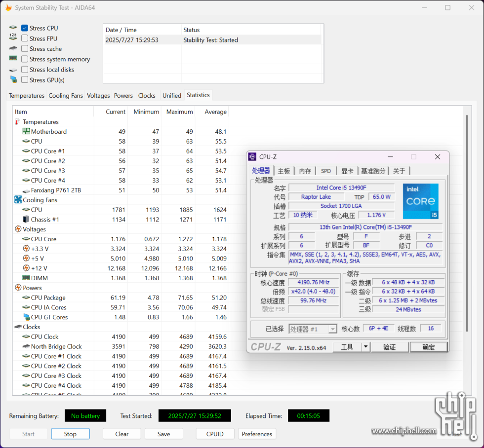Click the Intel Core i5 logo badge
484x448 pixels.
click(x=421, y=201)
